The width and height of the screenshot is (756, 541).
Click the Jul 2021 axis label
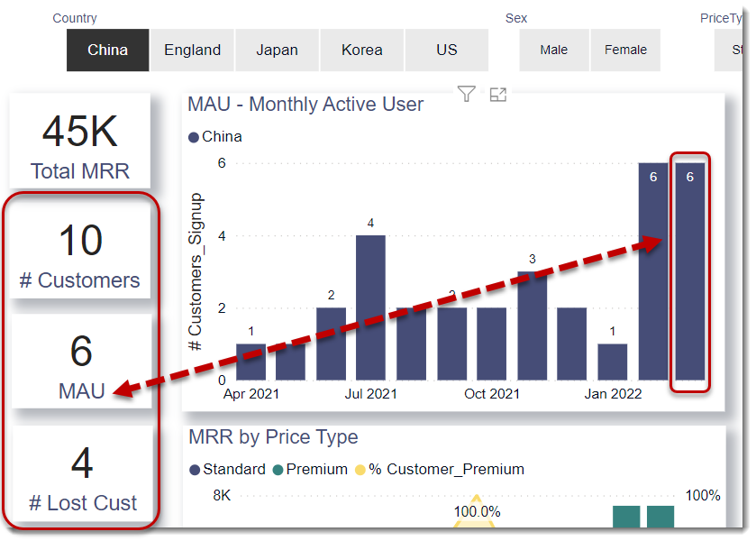[x=370, y=394]
